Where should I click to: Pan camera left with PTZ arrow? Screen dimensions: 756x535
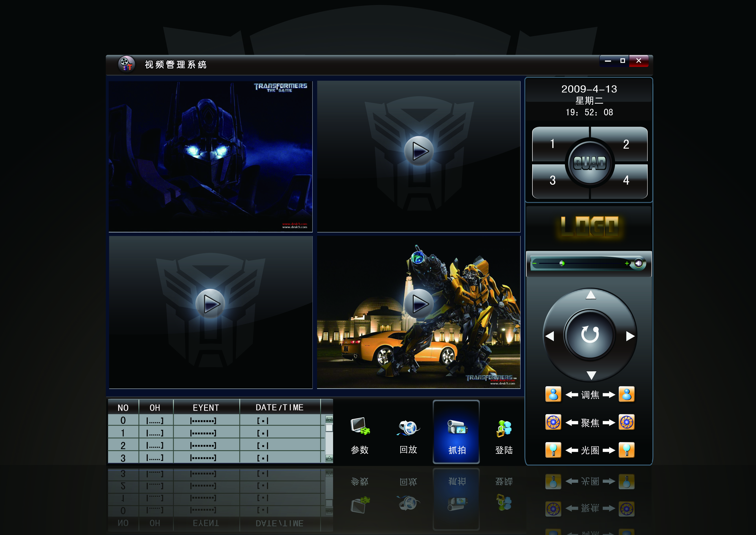[550, 336]
